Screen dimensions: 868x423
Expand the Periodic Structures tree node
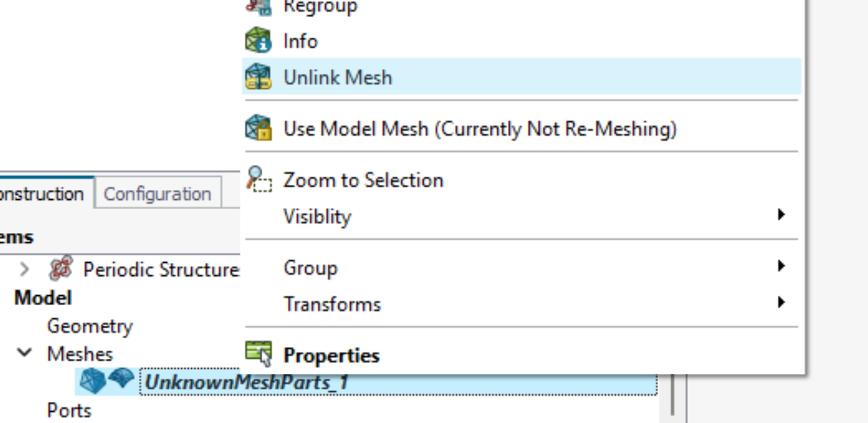click(24, 269)
